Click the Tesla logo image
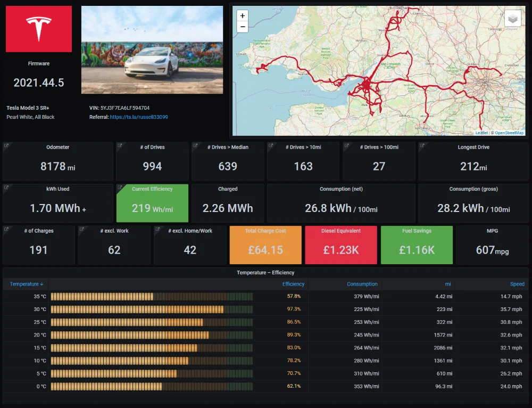The height and width of the screenshot is (408, 532). (39, 29)
